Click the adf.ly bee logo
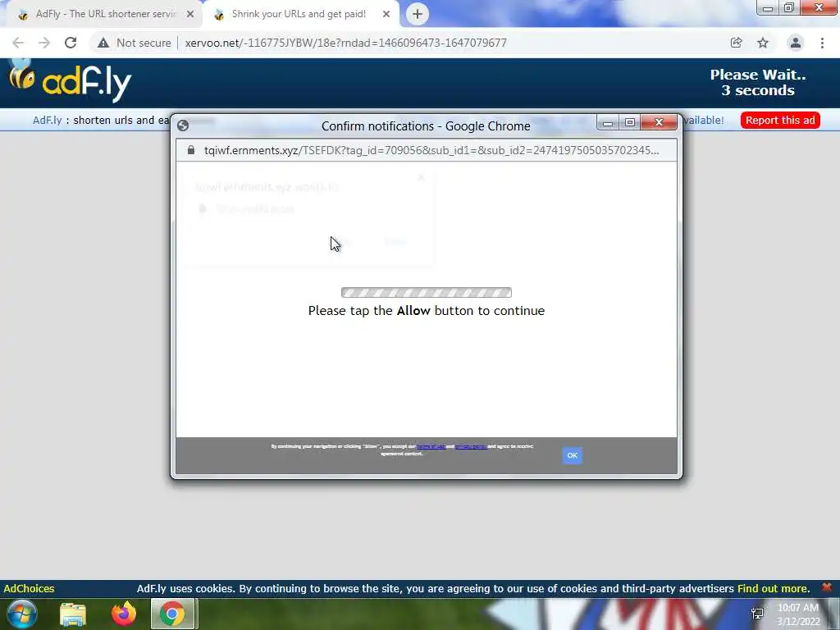Viewport: 840px width, 630px height. click(x=70, y=80)
